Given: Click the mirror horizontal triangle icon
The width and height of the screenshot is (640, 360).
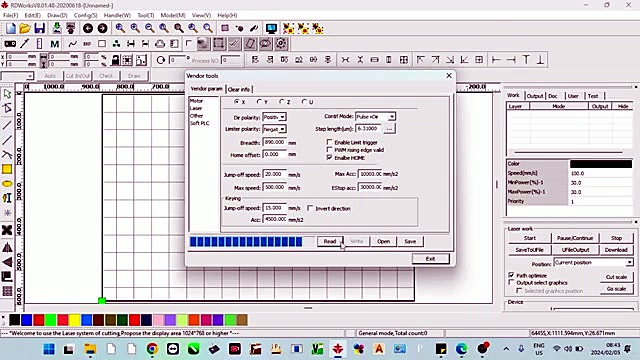Looking at the screenshot, I should pyautogui.click(x=7, y=247).
